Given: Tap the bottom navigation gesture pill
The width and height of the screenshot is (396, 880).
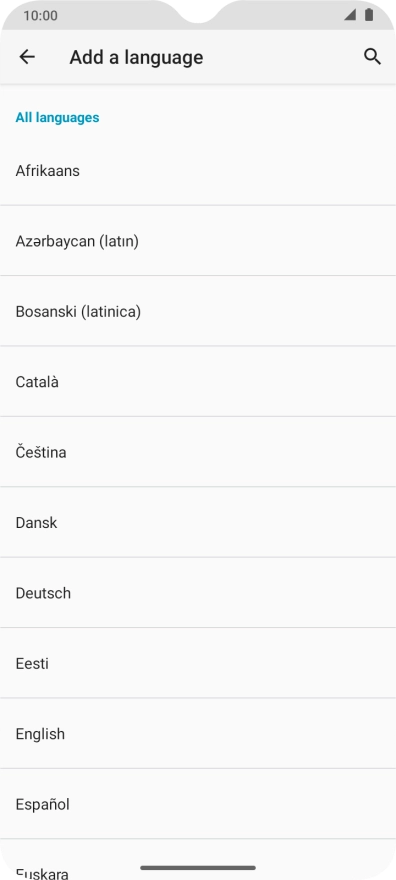Looking at the screenshot, I should coord(198,868).
